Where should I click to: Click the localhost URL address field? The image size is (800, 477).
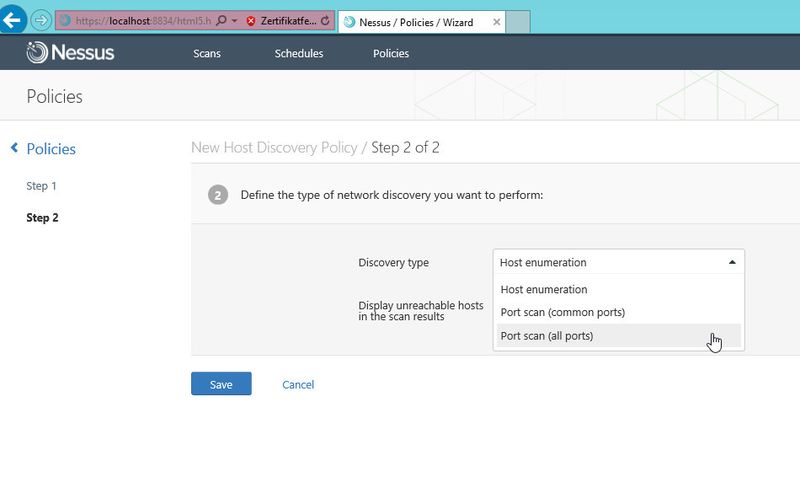(143, 21)
